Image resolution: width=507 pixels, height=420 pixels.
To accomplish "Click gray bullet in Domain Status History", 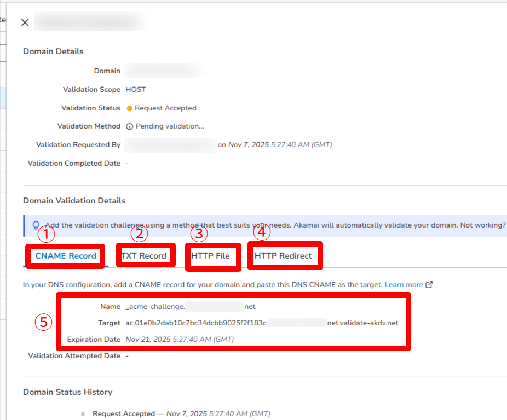I will pos(83,414).
